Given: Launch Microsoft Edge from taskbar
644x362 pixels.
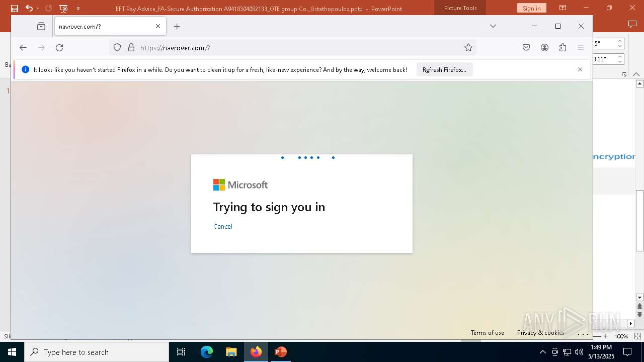Looking at the screenshot, I should (207, 352).
